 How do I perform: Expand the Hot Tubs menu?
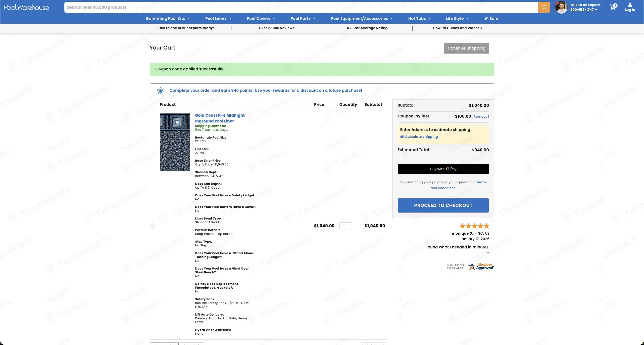419,19
